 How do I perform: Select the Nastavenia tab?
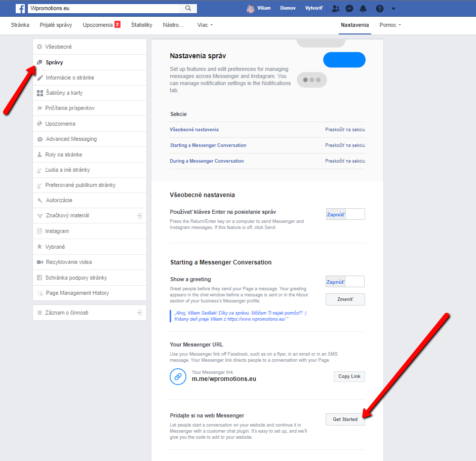tap(354, 25)
